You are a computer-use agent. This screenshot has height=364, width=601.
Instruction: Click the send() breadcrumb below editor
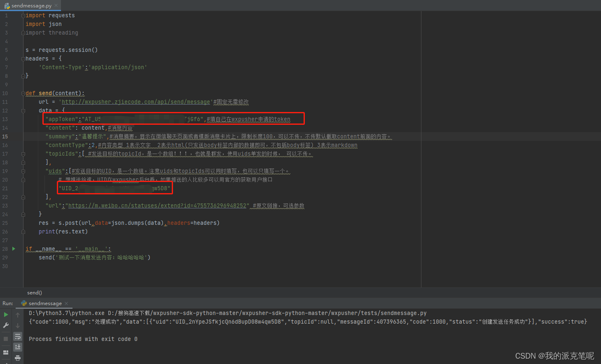[x=35, y=293]
